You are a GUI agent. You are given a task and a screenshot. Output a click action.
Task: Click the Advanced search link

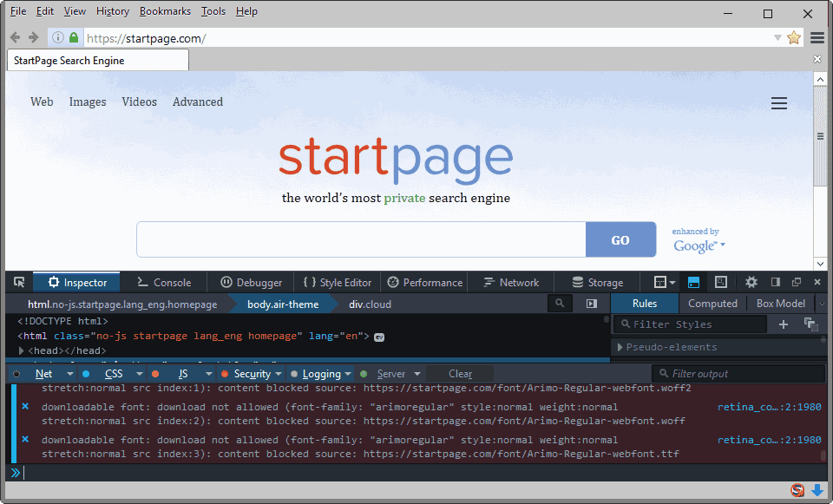click(198, 102)
